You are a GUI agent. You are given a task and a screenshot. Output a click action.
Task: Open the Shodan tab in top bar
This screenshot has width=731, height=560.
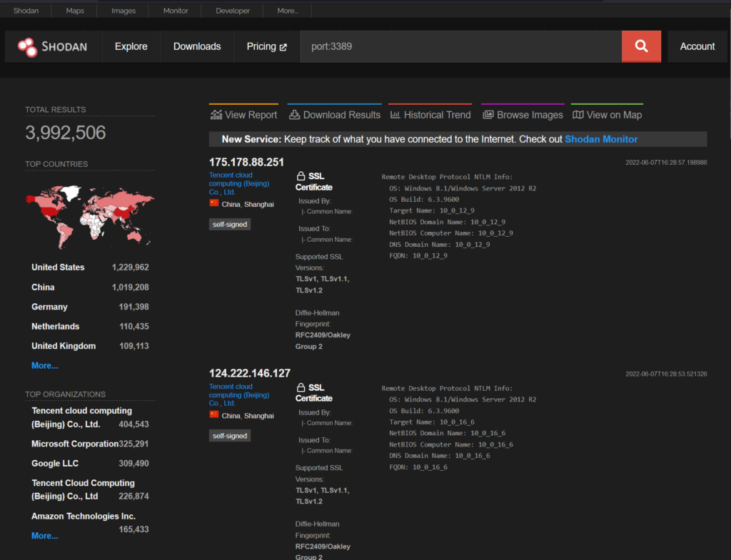[26, 10]
